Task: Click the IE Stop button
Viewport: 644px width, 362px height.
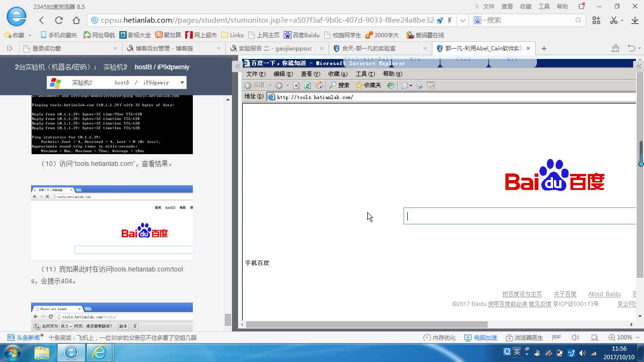Action: coord(296,85)
